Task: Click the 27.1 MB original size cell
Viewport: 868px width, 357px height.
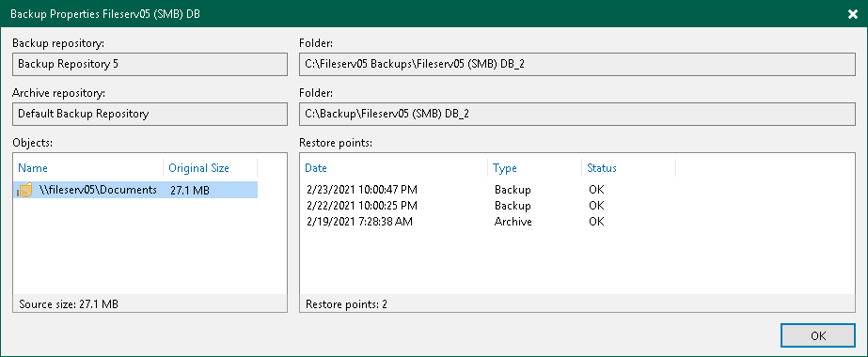Action: 190,191
